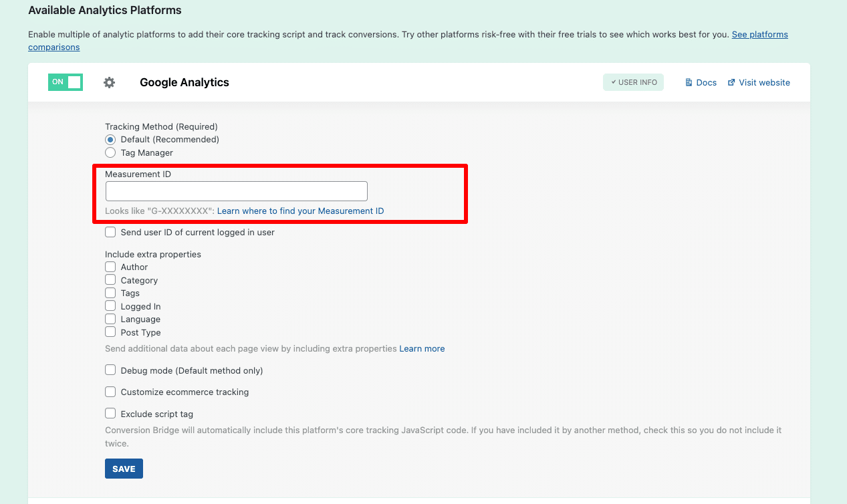Click the Visit website external-link icon
847x504 pixels.
click(731, 82)
